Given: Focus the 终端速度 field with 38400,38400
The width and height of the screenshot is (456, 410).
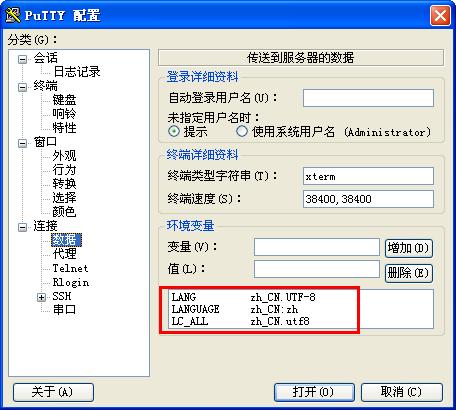Looking at the screenshot, I should pyautogui.click(x=368, y=199).
